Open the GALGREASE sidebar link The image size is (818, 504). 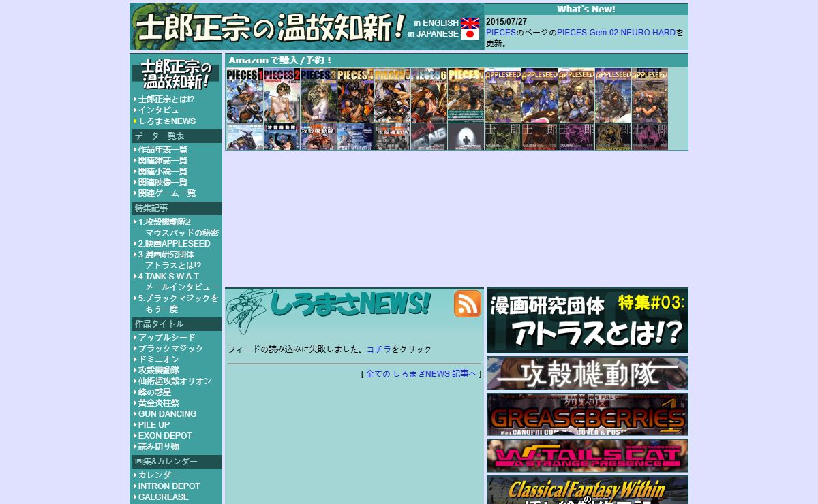163,497
